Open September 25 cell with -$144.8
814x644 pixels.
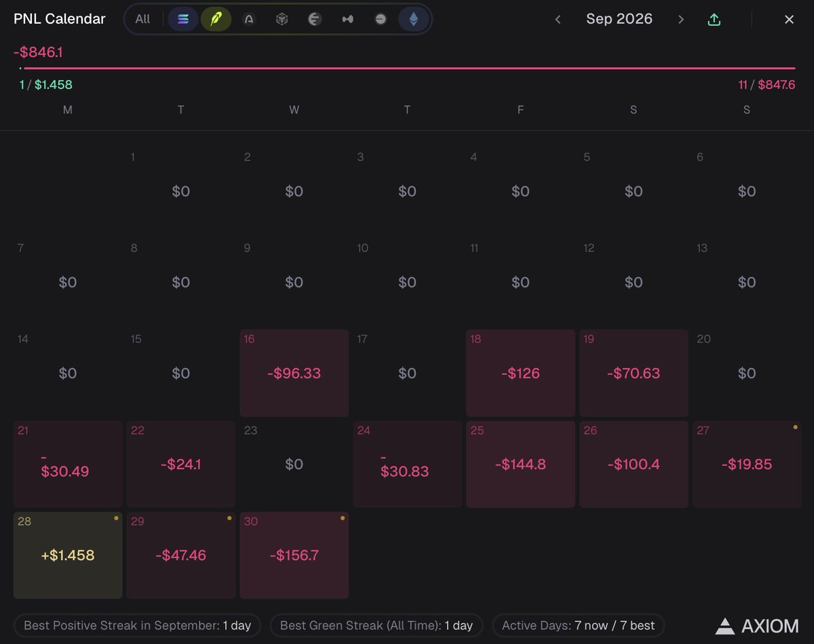click(520, 464)
